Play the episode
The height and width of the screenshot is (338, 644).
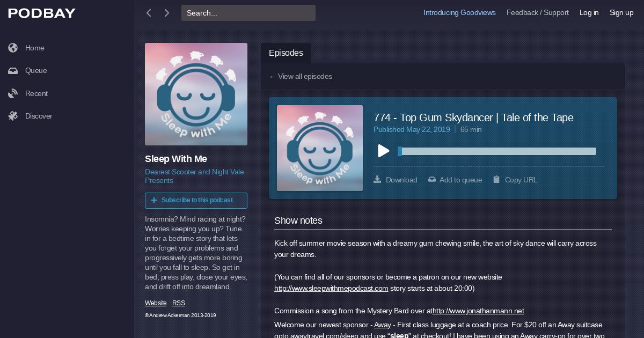pyautogui.click(x=383, y=151)
